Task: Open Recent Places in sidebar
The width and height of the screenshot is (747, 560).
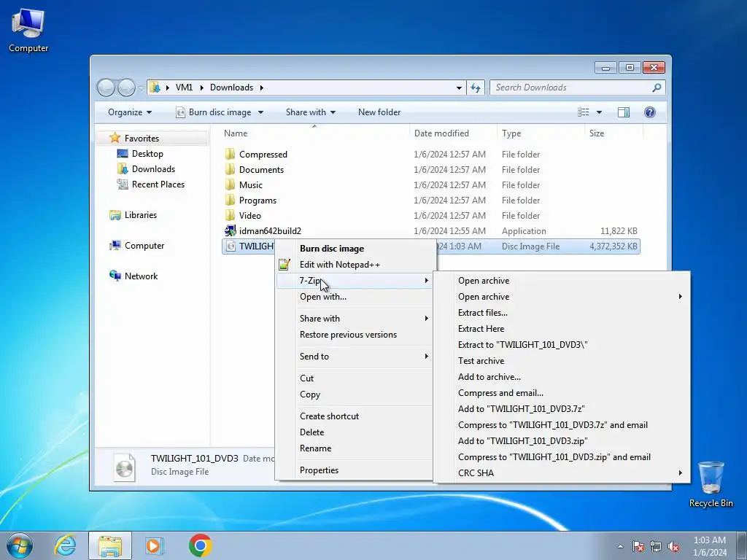Action: [x=158, y=184]
